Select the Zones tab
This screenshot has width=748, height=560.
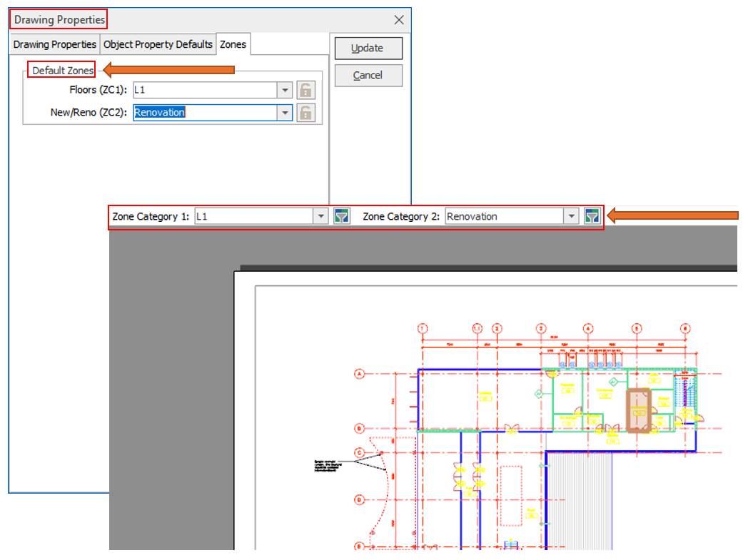(x=233, y=44)
